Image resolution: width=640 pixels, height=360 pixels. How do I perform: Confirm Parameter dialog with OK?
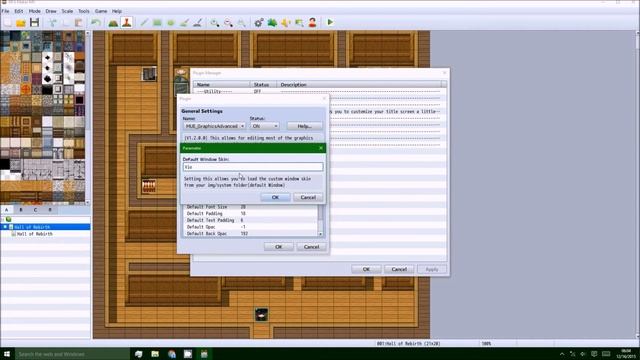coord(276,198)
